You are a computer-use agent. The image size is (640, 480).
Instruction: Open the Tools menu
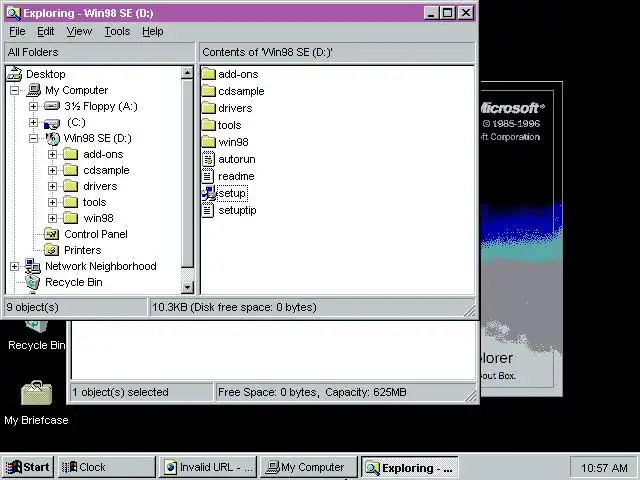117,31
